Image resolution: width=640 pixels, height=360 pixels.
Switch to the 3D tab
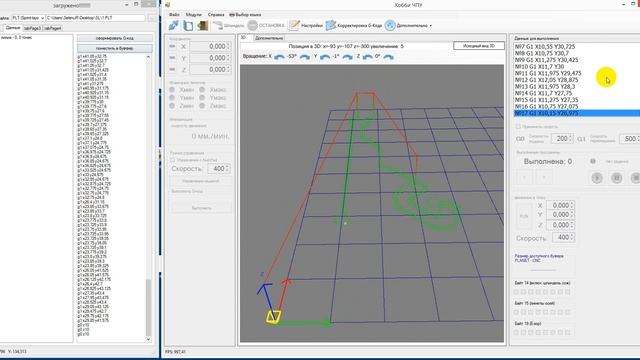click(x=244, y=38)
